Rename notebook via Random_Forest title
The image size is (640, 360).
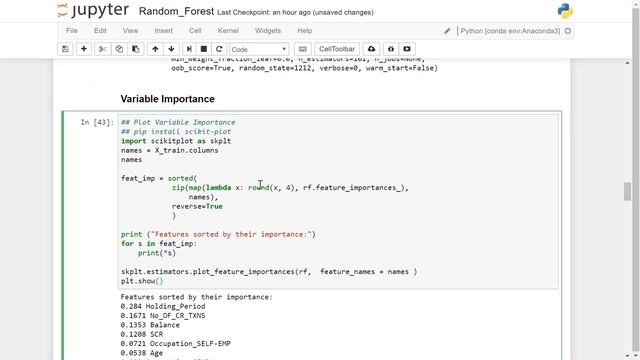click(x=176, y=11)
